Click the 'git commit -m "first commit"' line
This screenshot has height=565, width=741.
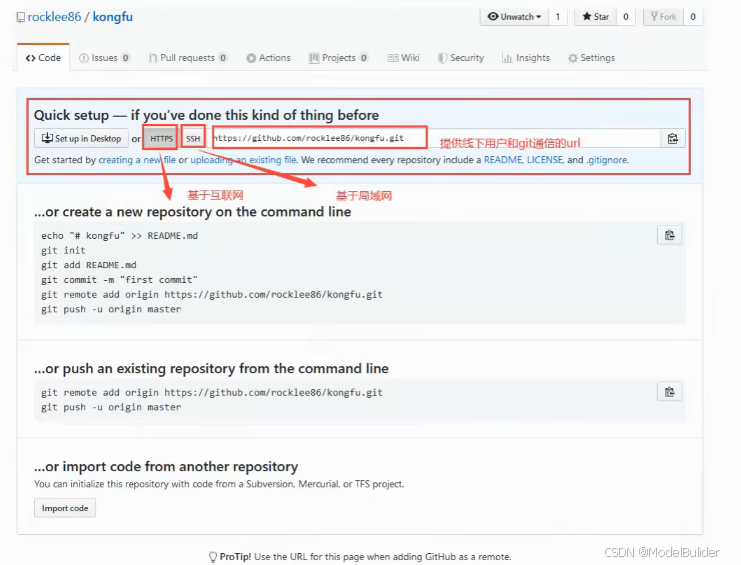point(120,280)
